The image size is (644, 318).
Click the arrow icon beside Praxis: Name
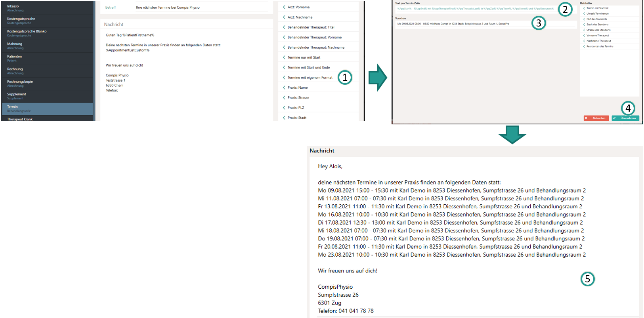pyautogui.click(x=284, y=88)
